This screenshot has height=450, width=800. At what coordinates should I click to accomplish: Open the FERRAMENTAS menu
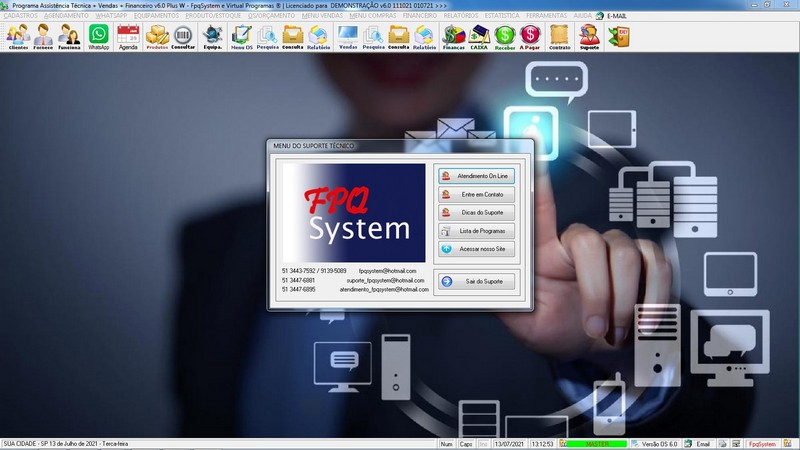[x=546, y=16]
